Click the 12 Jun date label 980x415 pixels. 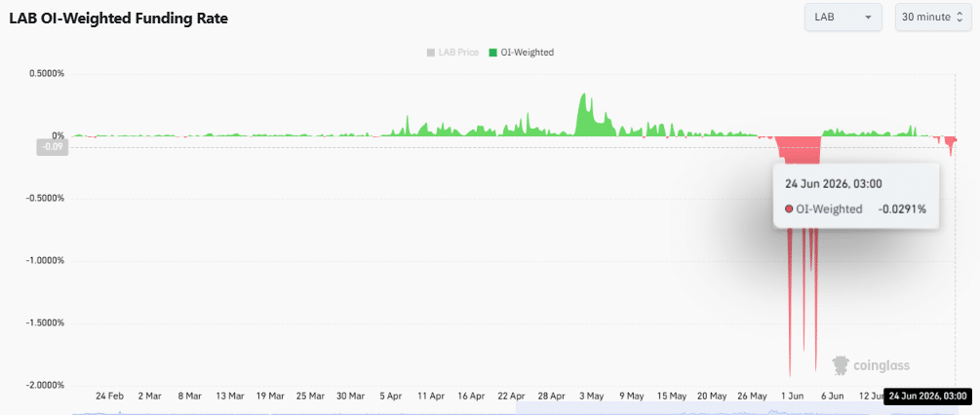click(x=872, y=396)
